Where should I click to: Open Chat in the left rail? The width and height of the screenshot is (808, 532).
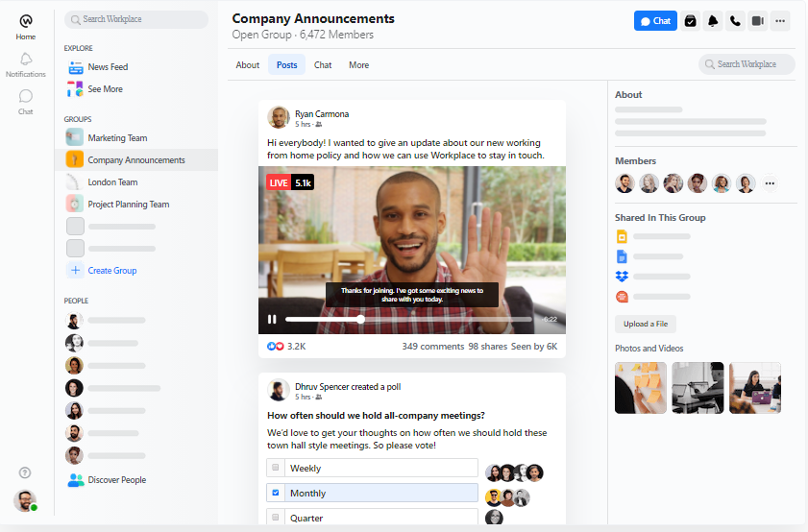point(26,102)
